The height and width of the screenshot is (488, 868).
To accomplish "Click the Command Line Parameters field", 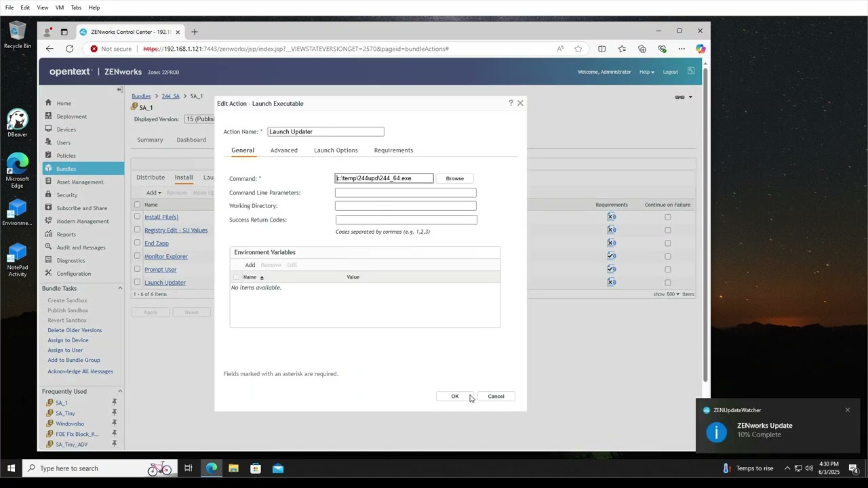I will click(406, 192).
